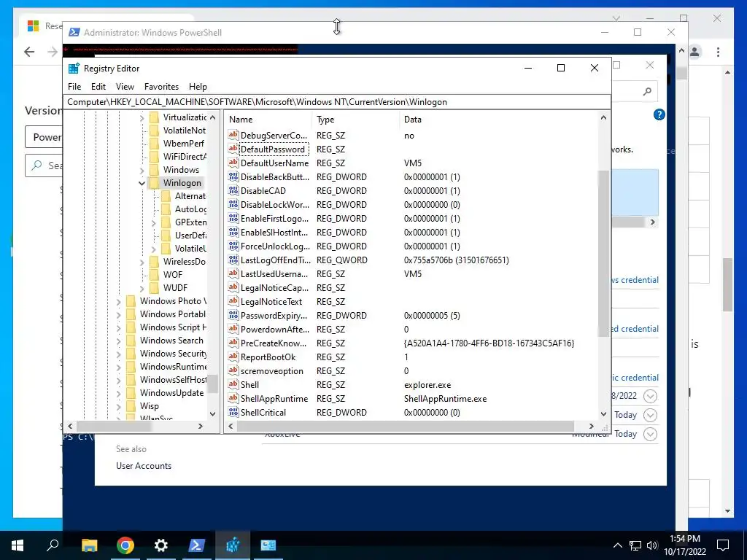Click the LegalNoticeText string icon
Viewport: 747px width, 560px height.
tap(233, 301)
